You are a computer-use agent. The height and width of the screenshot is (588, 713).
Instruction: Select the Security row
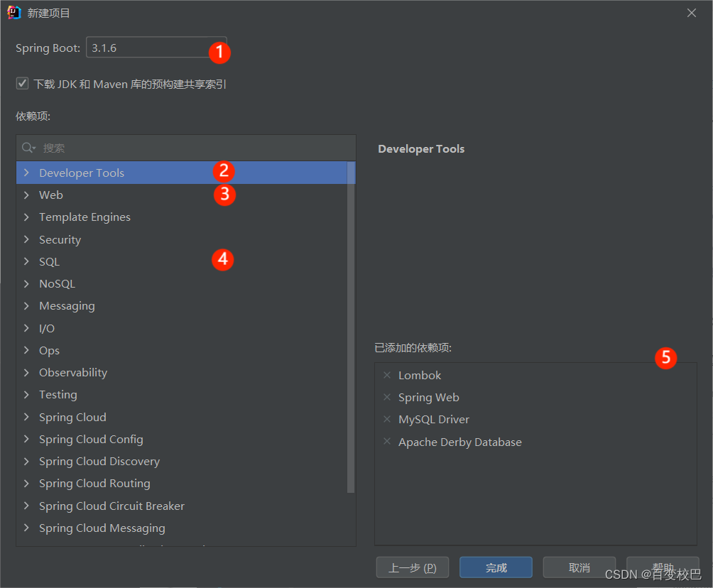[x=182, y=239]
